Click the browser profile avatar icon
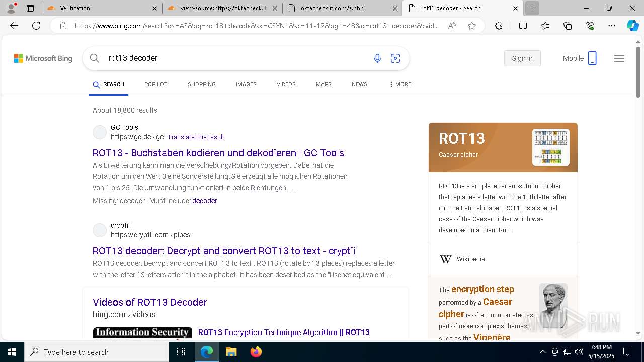The image size is (644, 362). [11, 8]
